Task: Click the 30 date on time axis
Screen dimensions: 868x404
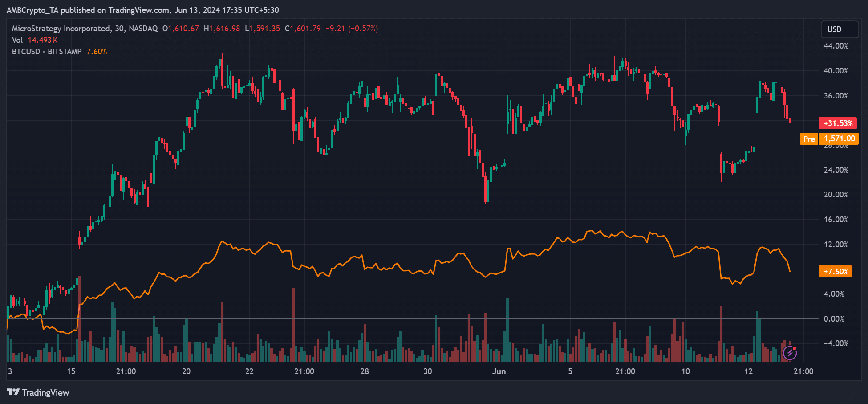Action: (x=428, y=371)
